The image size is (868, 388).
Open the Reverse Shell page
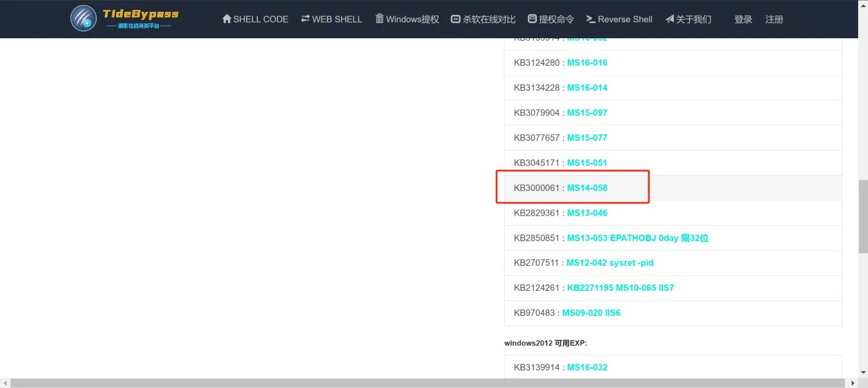point(619,19)
